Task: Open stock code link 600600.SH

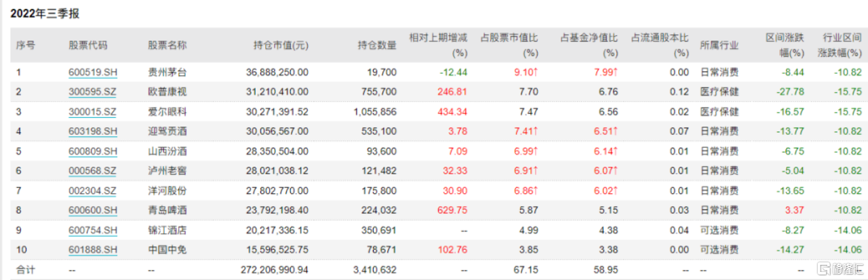Action: click(93, 210)
